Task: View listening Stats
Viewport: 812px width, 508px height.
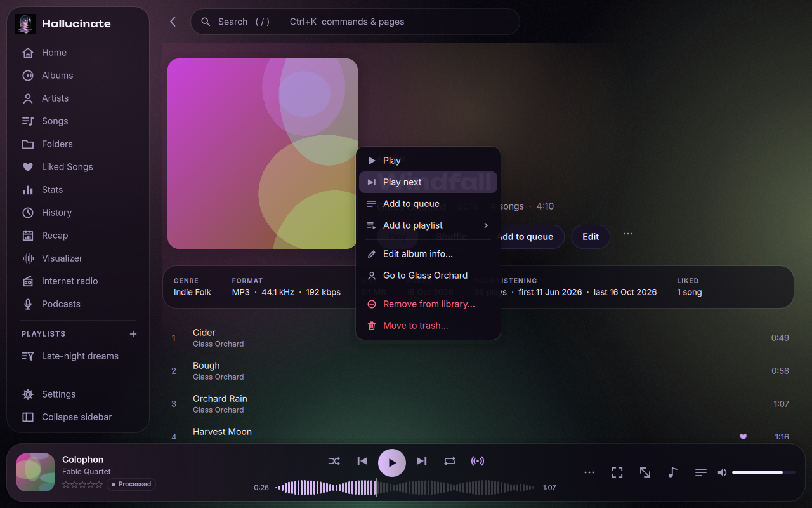Action: pos(78,190)
